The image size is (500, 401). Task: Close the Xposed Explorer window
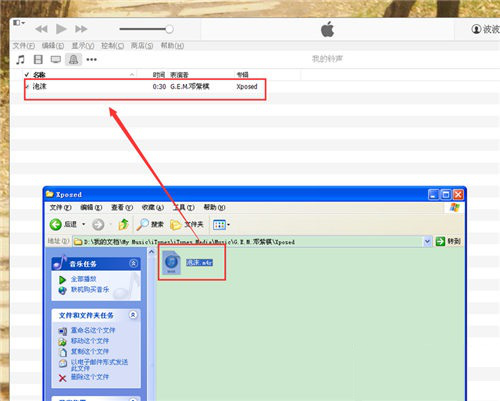click(x=458, y=194)
